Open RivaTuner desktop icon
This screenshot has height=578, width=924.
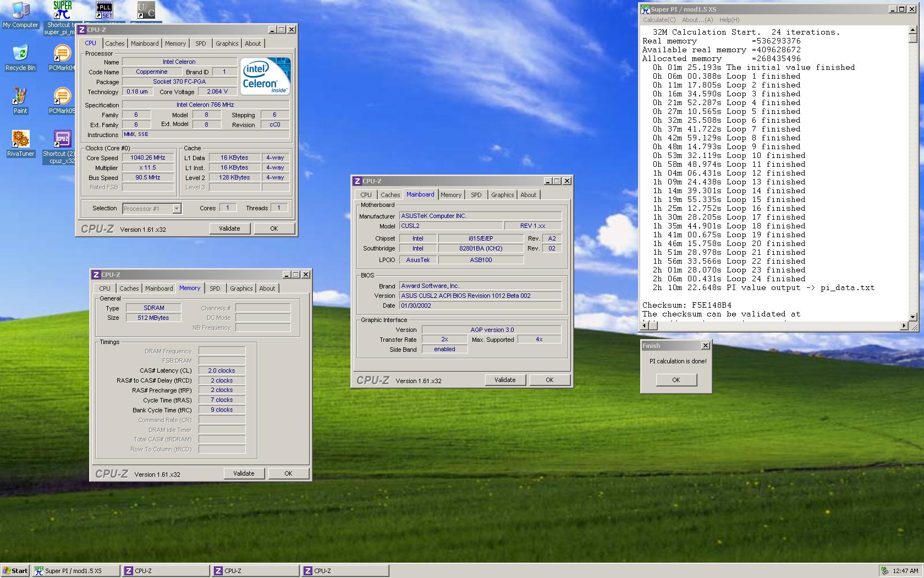pos(20,144)
